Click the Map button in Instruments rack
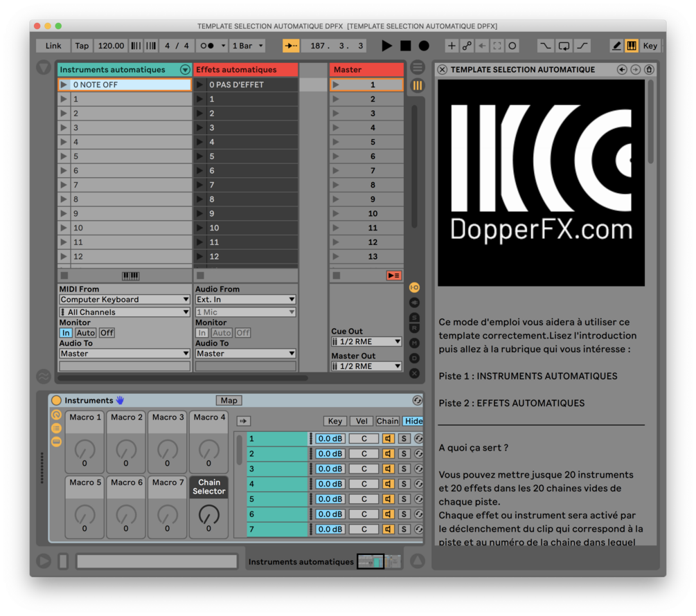Screen dimensions: 696x616 [229, 401]
